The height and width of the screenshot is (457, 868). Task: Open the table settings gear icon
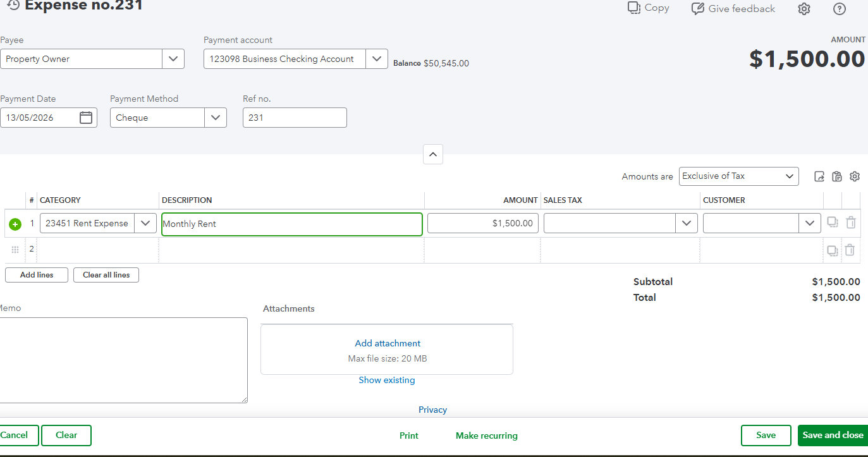tap(855, 176)
